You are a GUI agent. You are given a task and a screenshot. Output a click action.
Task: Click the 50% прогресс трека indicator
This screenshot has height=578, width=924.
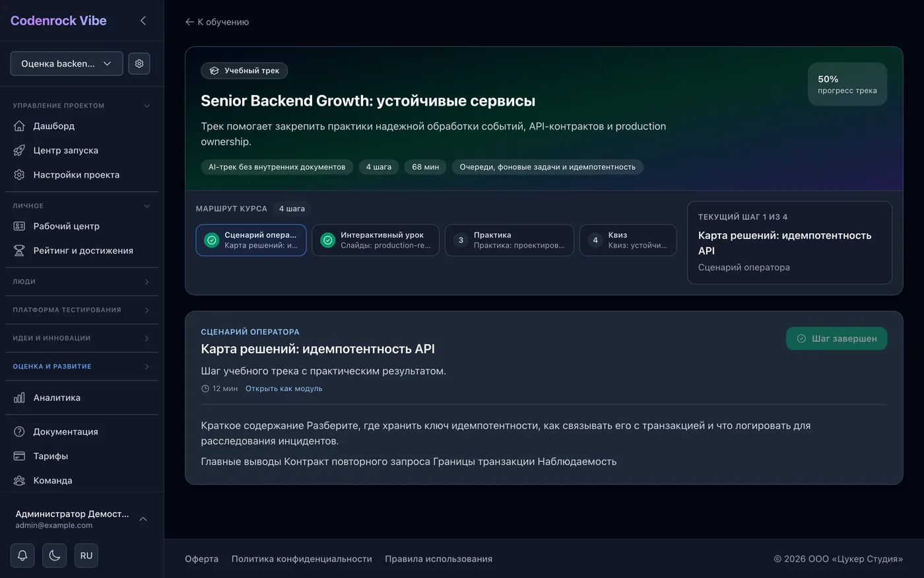[847, 84]
